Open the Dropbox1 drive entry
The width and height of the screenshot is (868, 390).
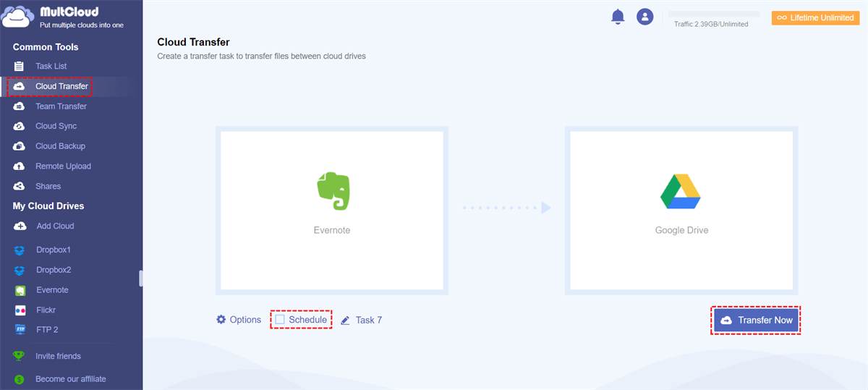tap(53, 250)
